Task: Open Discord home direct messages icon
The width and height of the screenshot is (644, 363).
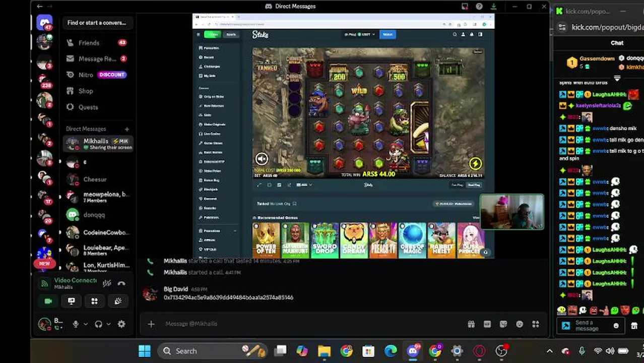Action: [44, 23]
